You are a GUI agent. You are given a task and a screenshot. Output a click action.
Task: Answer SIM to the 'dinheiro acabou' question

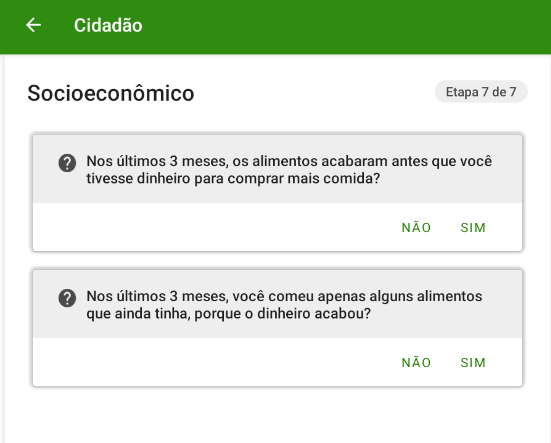(473, 363)
